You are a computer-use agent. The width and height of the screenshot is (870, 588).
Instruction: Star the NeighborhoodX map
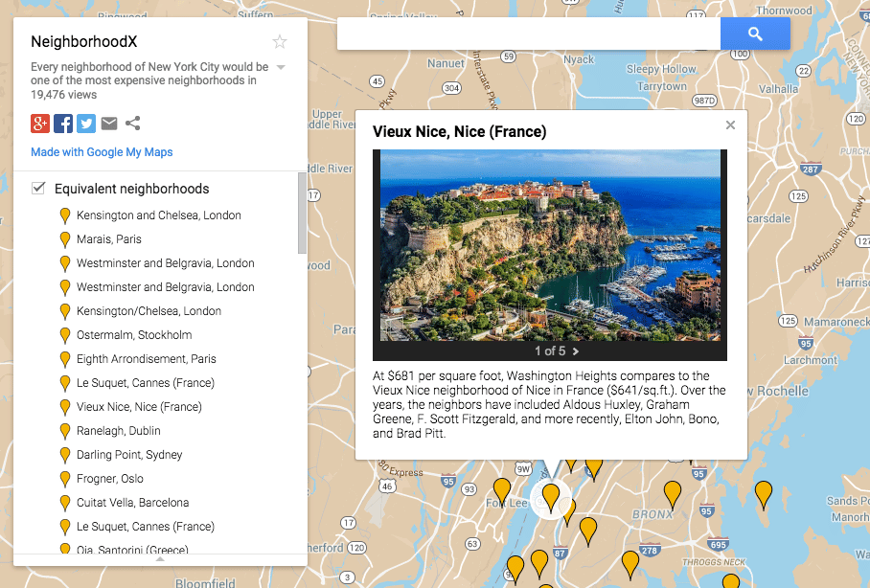(x=279, y=41)
